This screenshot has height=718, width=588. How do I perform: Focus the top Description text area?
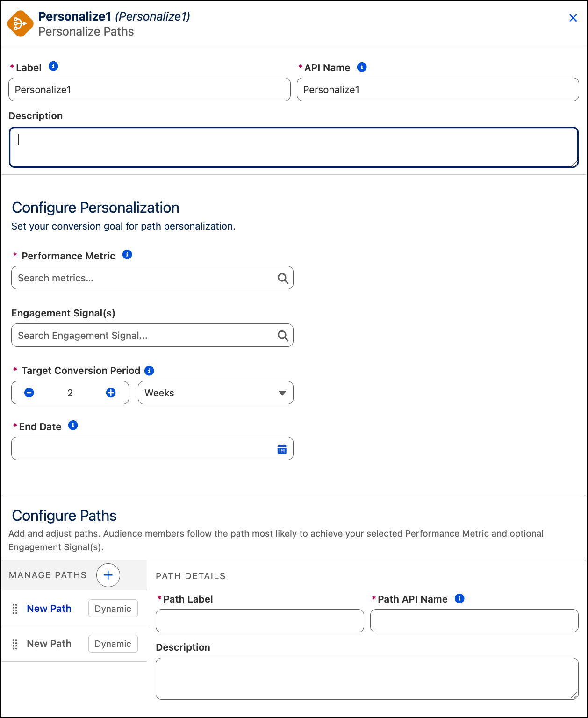[x=294, y=147]
